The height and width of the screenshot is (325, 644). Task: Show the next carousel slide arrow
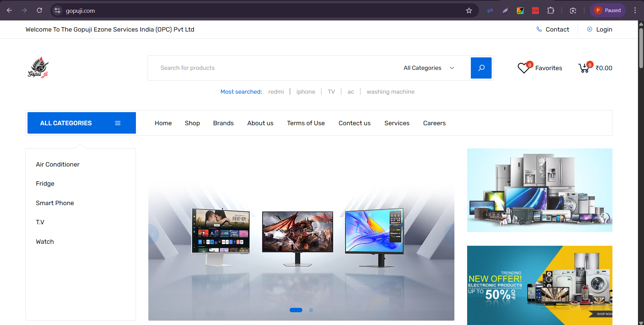point(449,234)
